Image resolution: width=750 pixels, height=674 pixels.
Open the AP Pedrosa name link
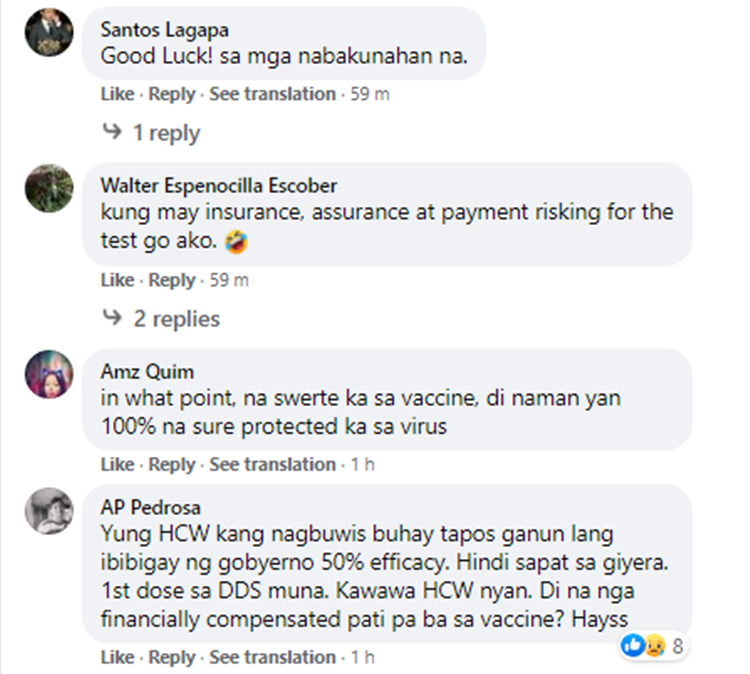(x=150, y=508)
